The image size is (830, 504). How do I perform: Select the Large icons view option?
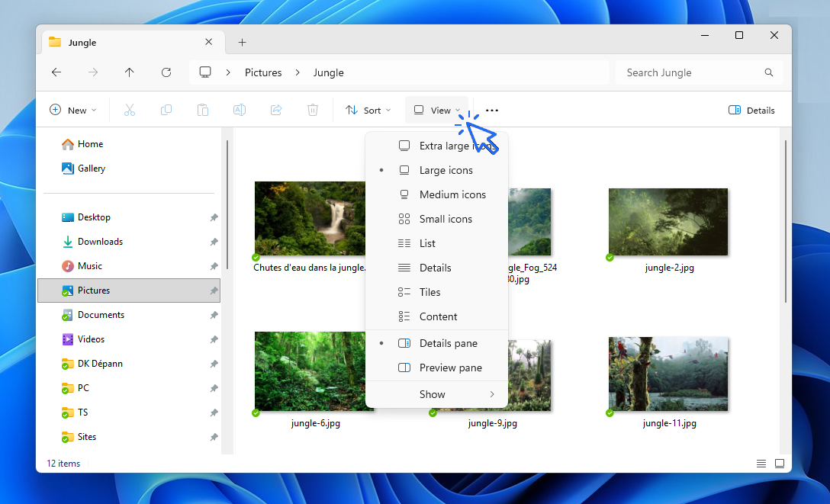pyautogui.click(x=446, y=170)
